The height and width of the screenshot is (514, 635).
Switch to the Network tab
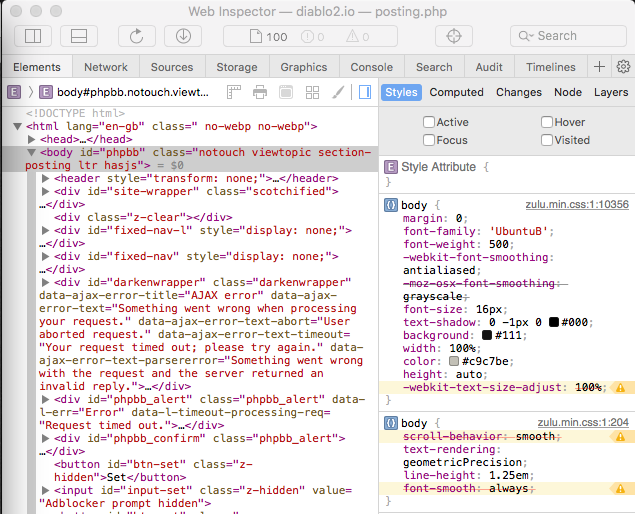[x=105, y=67]
